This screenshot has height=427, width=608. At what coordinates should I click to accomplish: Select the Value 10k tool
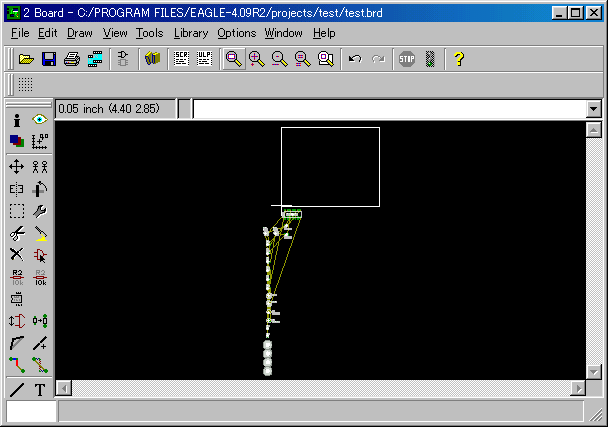[40, 278]
